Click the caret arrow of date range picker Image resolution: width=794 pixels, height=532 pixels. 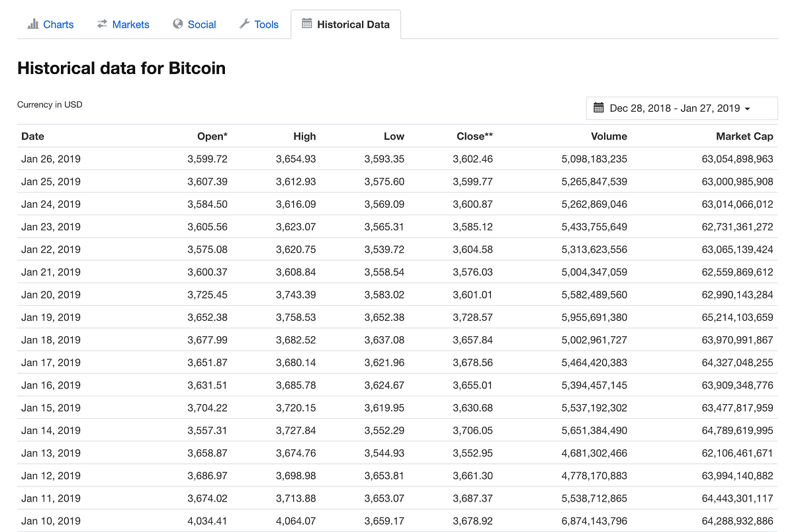(748, 109)
